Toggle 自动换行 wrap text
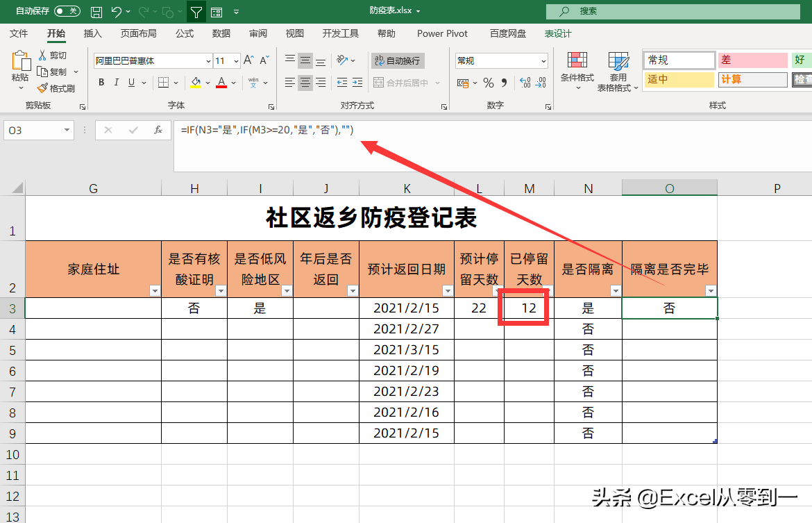 pos(398,60)
